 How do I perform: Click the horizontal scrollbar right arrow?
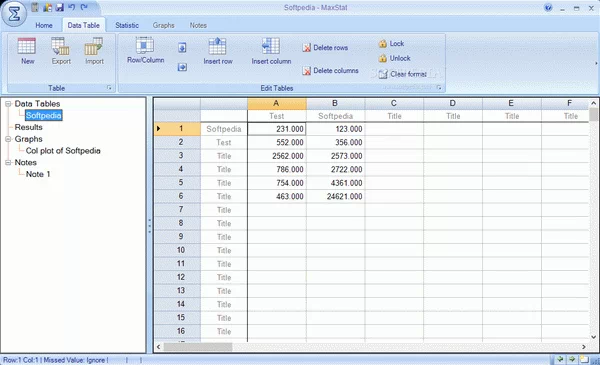pos(584,347)
